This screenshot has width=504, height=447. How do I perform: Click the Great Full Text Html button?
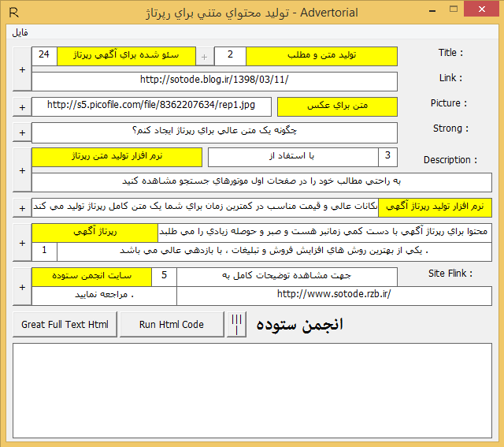click(x=65, y=324)
